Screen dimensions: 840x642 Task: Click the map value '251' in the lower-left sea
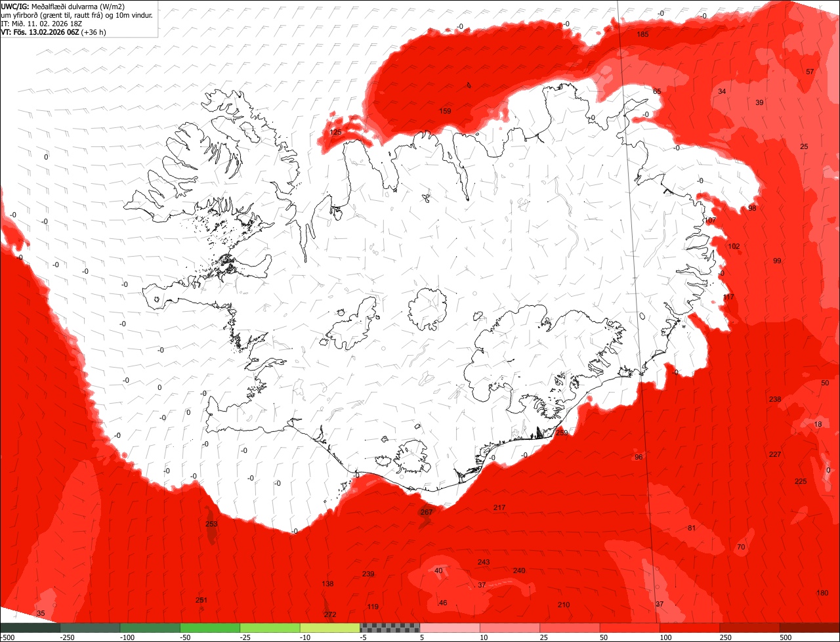201,600
